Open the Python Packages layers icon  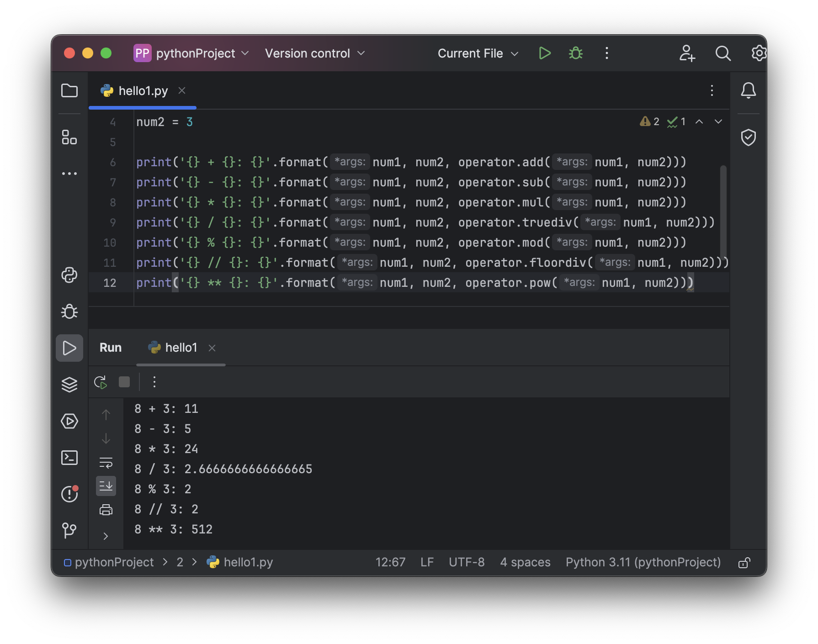(x=69, y=385)
